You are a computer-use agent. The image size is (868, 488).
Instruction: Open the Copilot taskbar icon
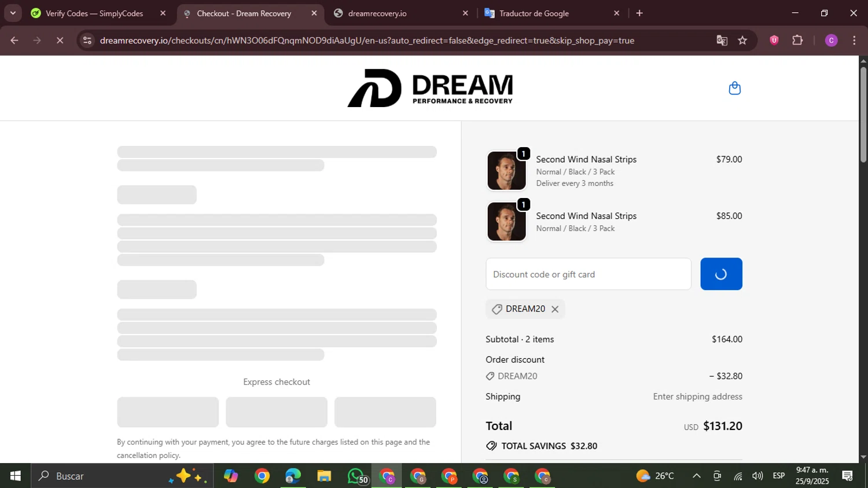click(x=231, y=476)
